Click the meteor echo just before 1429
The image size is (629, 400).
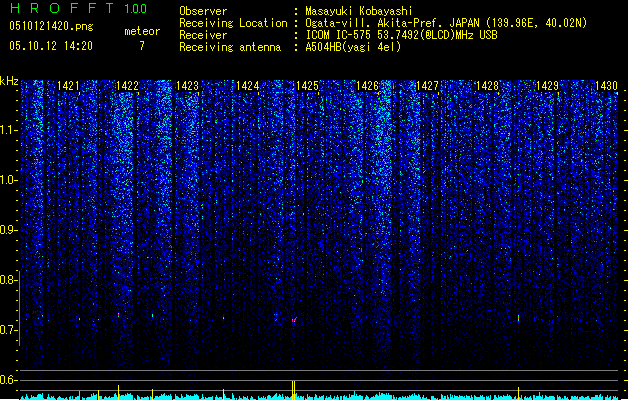coord(518,318)
